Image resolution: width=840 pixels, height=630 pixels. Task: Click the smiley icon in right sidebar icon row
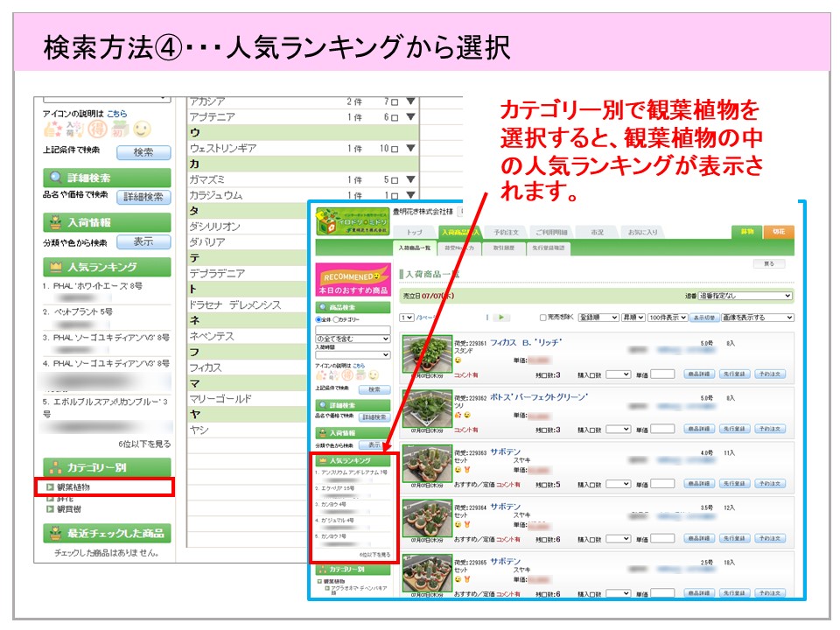[x=374, y=375]
